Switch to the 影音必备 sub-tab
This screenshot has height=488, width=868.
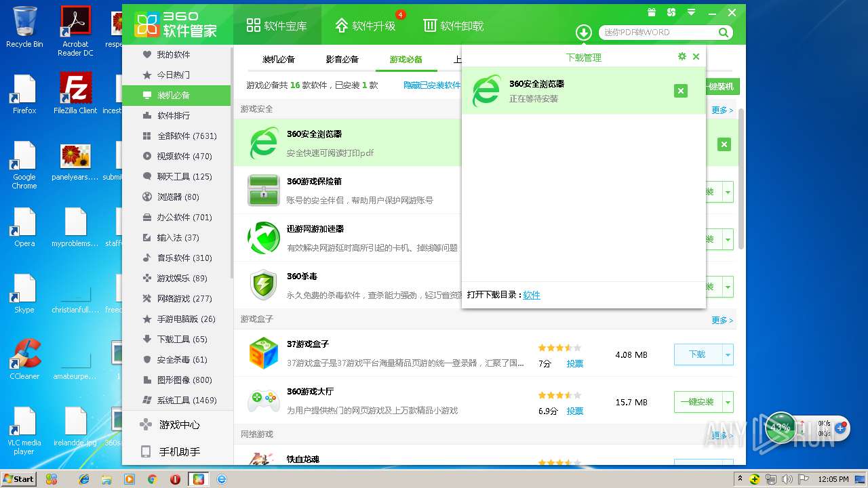tap(342, 60)
